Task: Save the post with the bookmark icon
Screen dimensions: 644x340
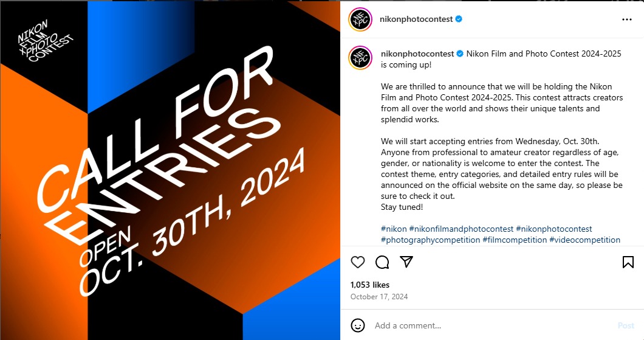Action: click(628, 262)
